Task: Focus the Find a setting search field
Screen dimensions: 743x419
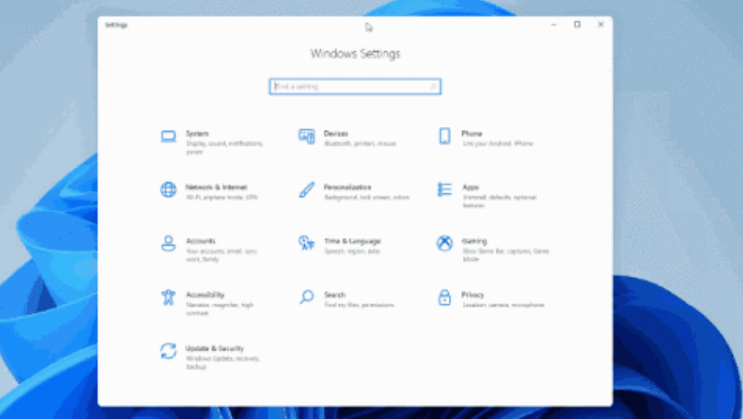Action: coord(355,87)
